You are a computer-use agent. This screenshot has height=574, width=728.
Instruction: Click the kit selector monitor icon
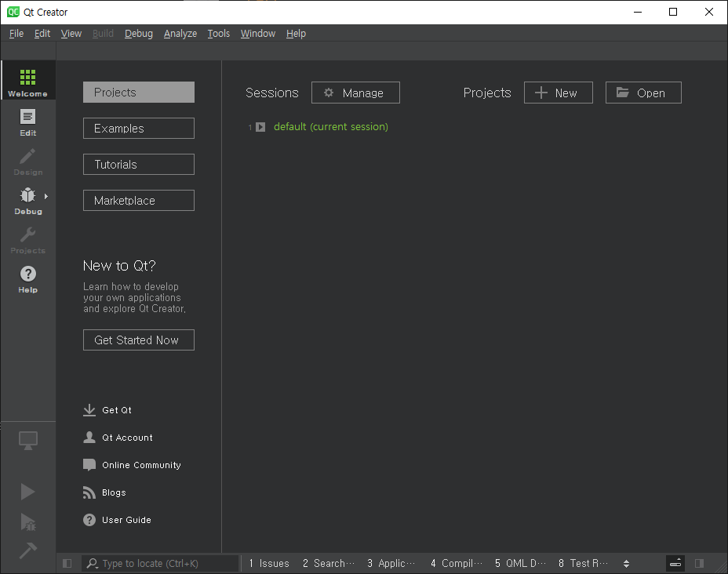point(28,441)
